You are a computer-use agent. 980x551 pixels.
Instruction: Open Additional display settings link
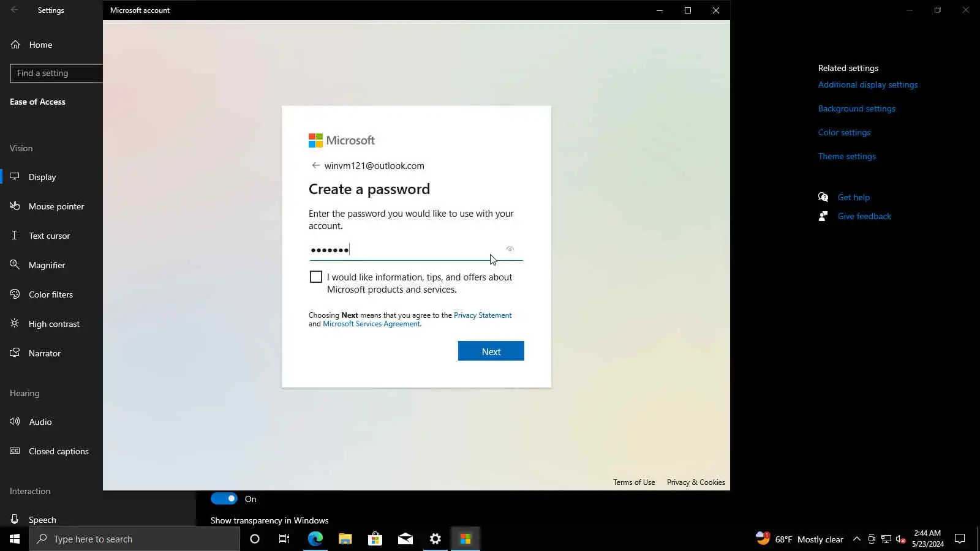(868, 84)
